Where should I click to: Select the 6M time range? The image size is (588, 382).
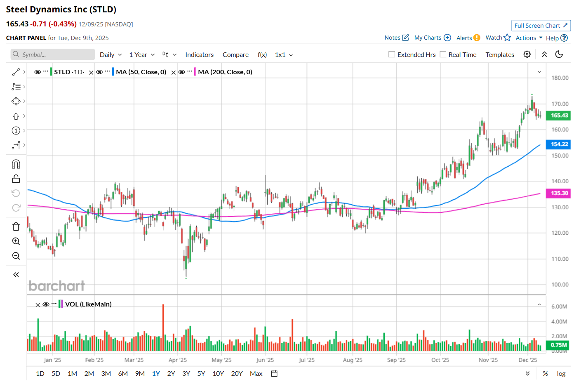pyautogui.click(x=123, y=373)
